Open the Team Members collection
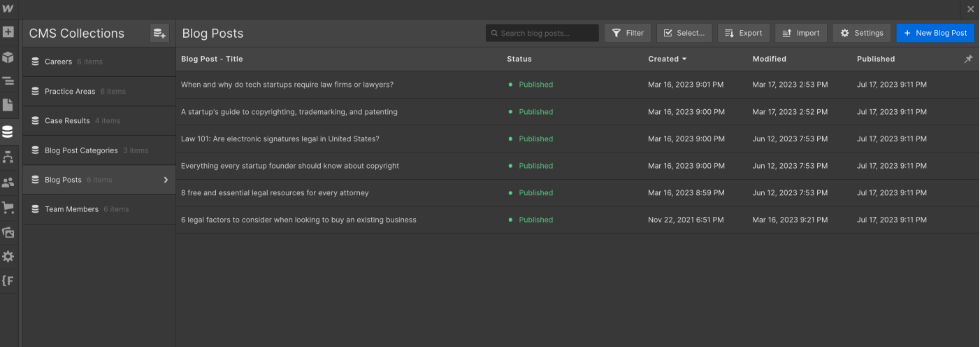The height and width of the screenshot is (347, 980). tap(71, 209)
